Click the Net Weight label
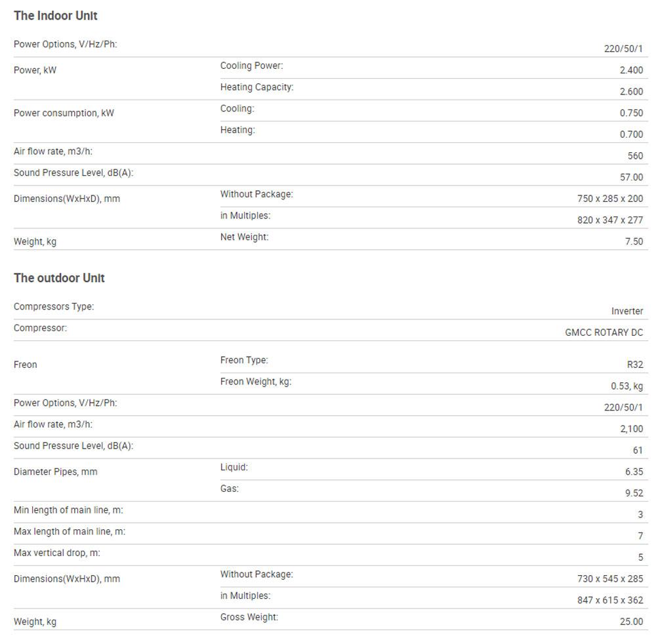Screen dimensions: 656x644 tap(244, 237)
